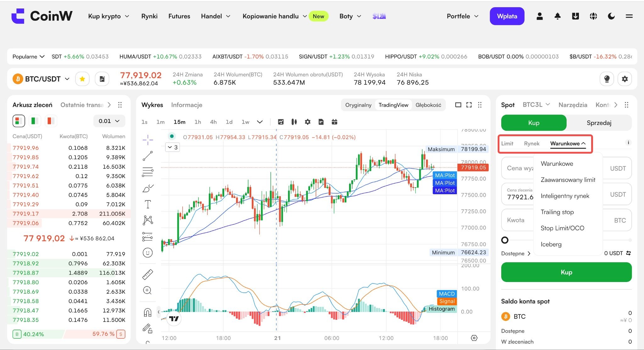644x350 pixels.
Task: Click the lightbulb tips icon
Action: [607, 79]
